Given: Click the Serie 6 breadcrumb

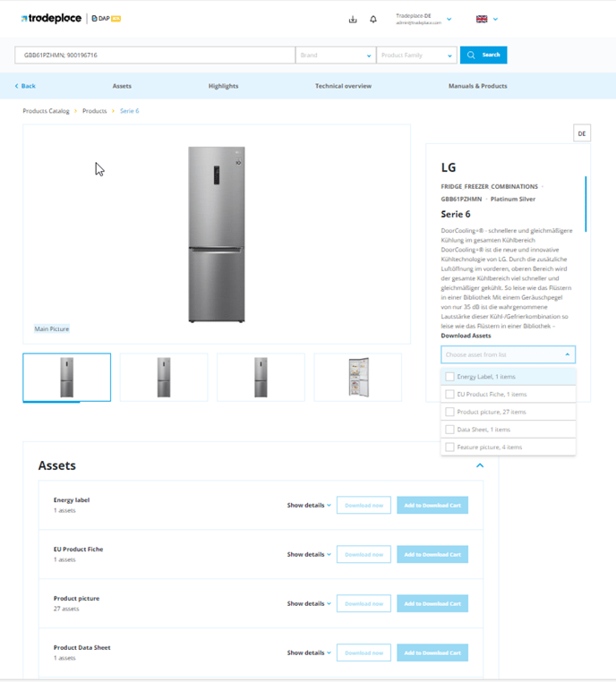Looking at the screenshot, I should pyautogui.click(x=130, y=111).
